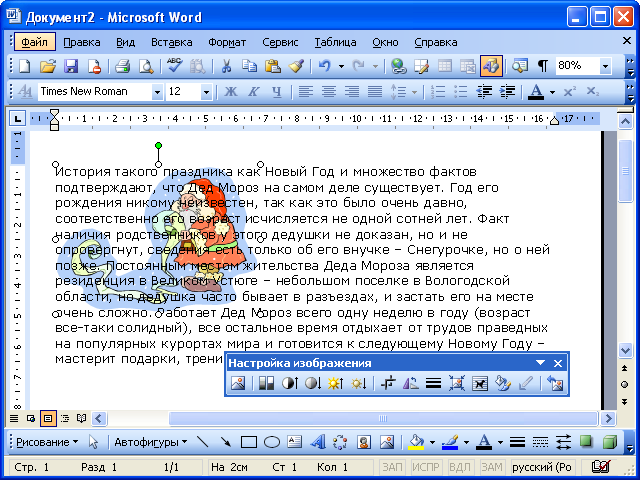Activate Format Painter brush
Image resolution: width=640 pixels, height=480 pixels.
296,66
